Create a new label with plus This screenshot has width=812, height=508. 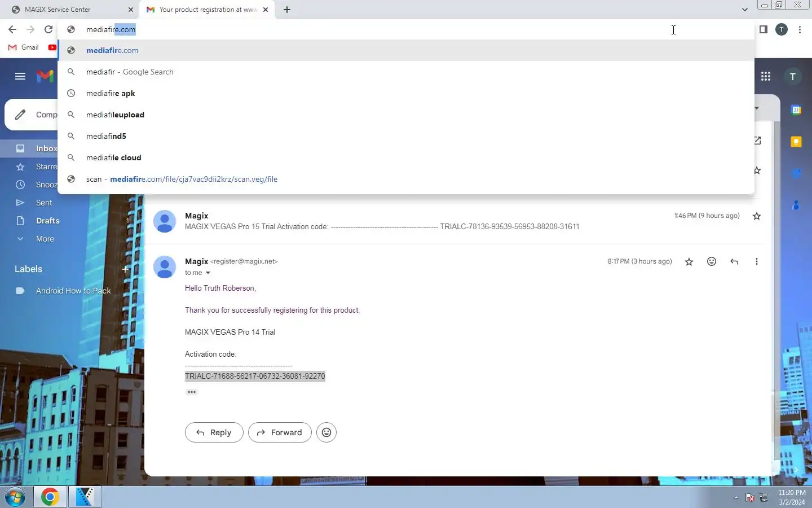tap(125, 269)
